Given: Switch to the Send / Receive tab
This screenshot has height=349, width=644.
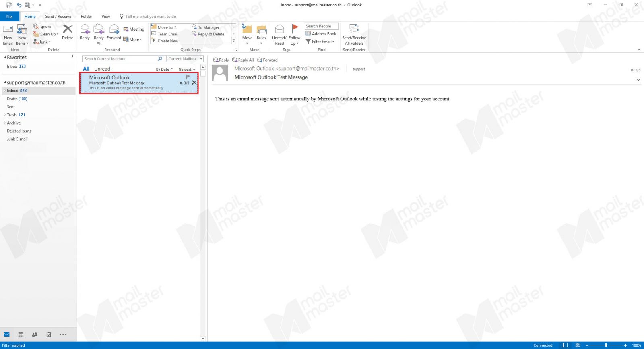Looking at the screenshot, I should 58,17.
